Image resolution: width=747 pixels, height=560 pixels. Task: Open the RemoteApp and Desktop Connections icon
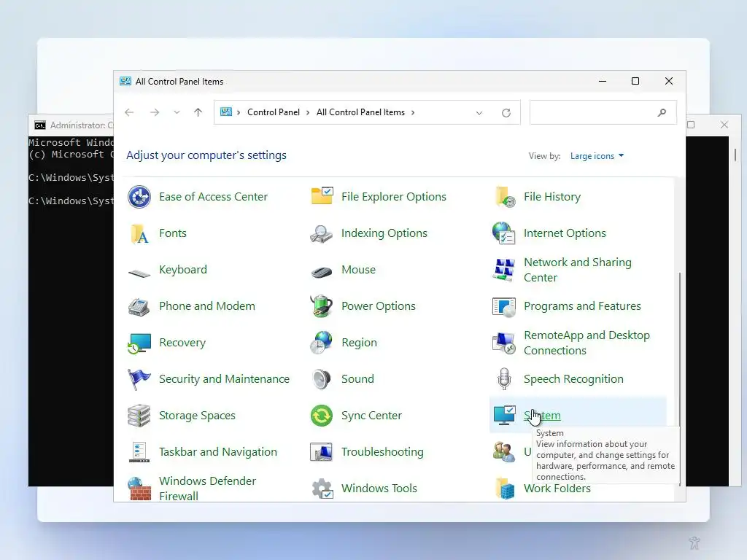(504, 343)
